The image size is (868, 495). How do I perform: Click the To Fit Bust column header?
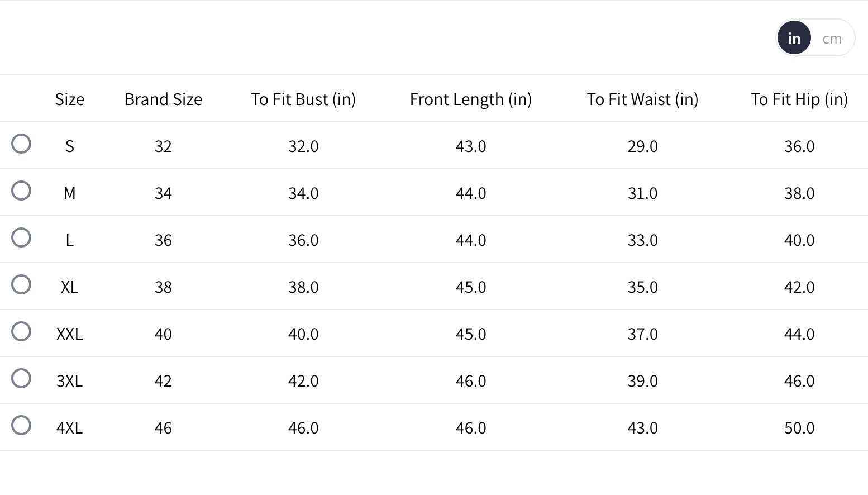tap(303, 99)
